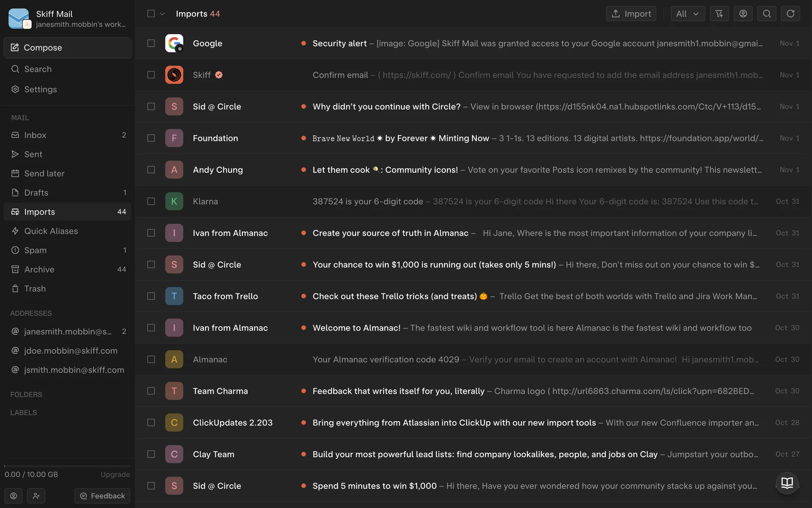Viewport: 812px width, 508px height.
Task: Click the Google sender avatar
Action: click(174, 43)
